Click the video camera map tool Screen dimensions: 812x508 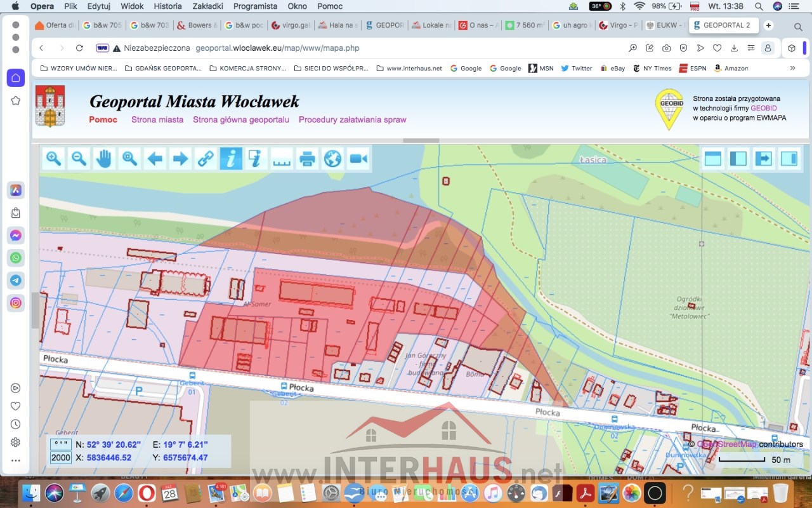coord(358,158)
